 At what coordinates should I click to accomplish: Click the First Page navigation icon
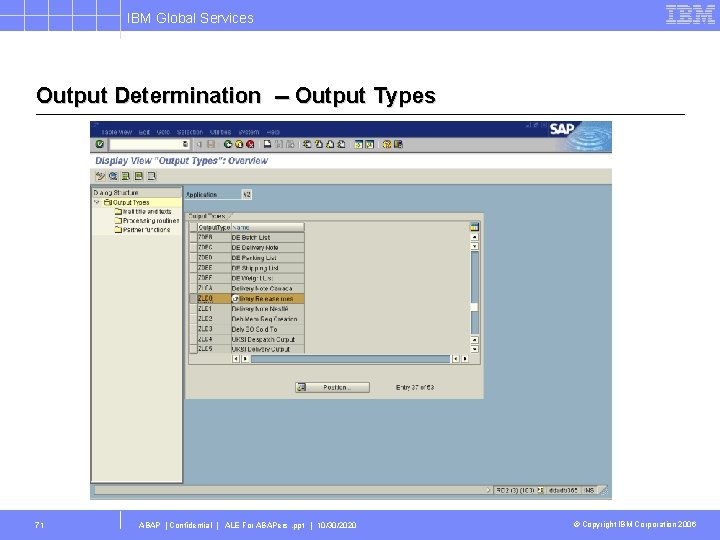307,144
